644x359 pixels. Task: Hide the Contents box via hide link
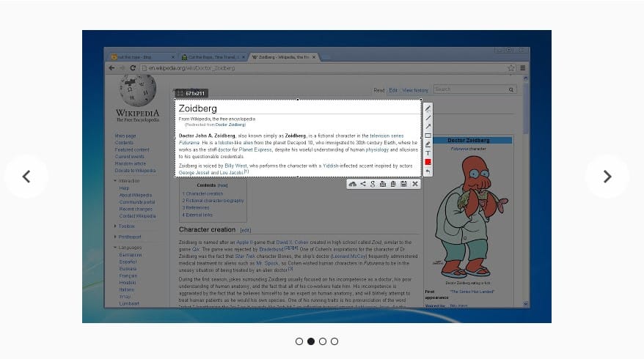(x=222, y=185)
